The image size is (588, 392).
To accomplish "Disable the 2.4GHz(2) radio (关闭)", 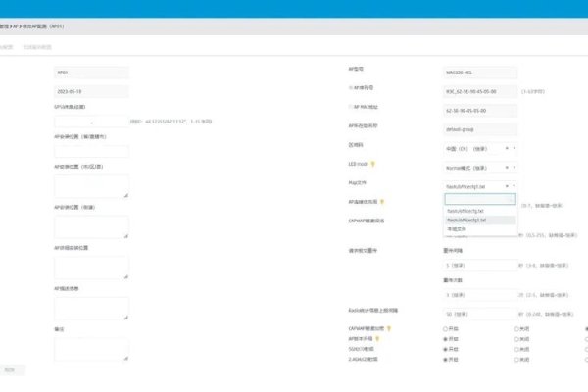I will coord(516,360).
